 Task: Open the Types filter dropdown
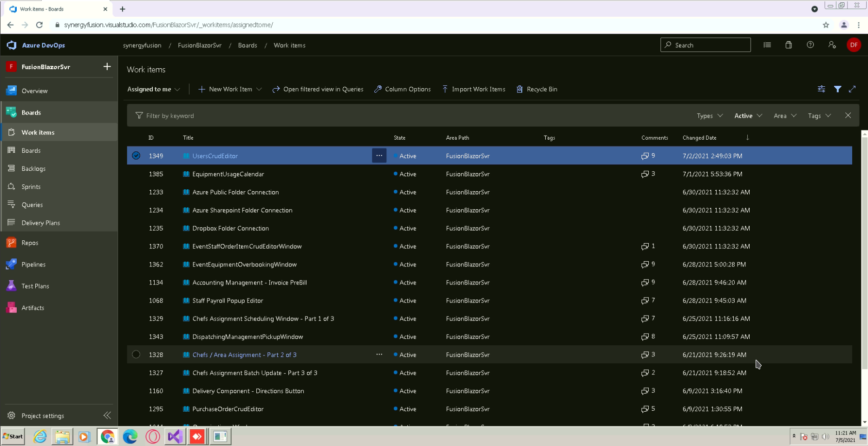pyautogui.click(x=710, y=116)
